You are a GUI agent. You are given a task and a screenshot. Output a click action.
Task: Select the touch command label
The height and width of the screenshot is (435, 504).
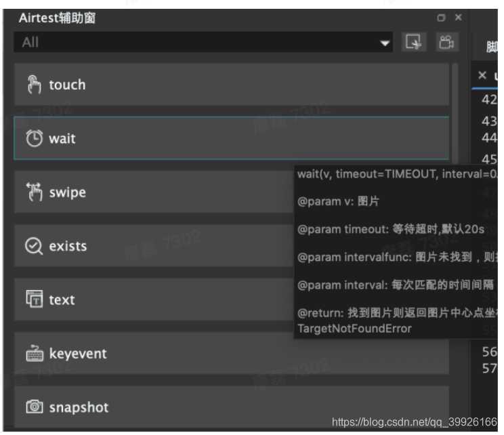pos(67,85)
